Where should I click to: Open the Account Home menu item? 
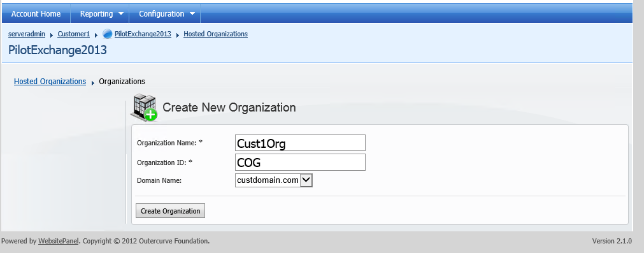(36, 13)
